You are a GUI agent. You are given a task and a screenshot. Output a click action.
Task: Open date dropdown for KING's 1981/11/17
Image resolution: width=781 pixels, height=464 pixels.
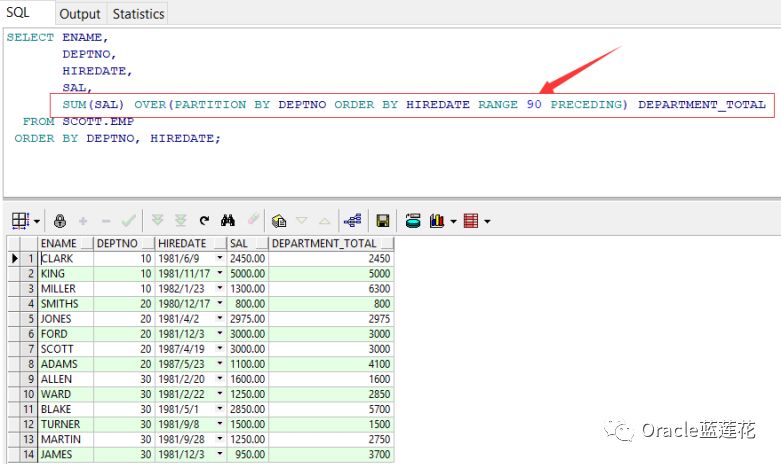click(220, 273)
